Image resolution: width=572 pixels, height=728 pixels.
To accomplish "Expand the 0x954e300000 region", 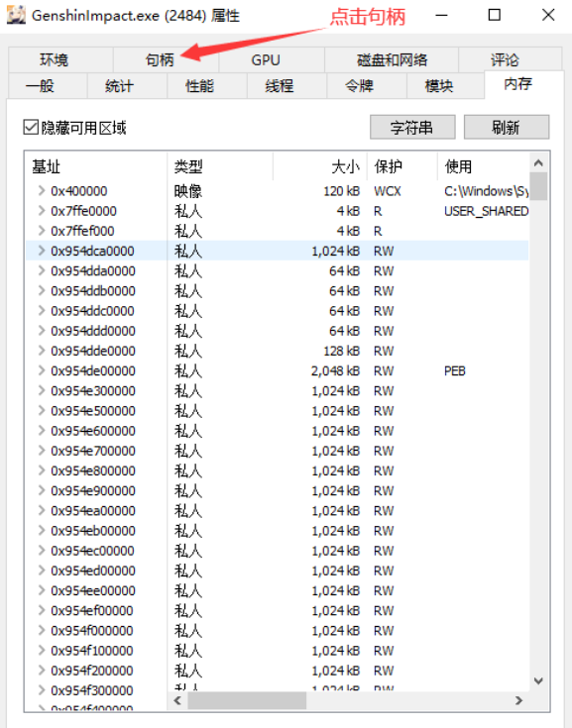I will (42, 390).
